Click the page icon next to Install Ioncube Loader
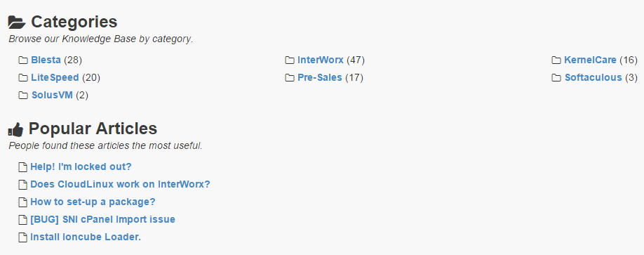The width and height of the screenshot is (644, 255). pos(23,237)
